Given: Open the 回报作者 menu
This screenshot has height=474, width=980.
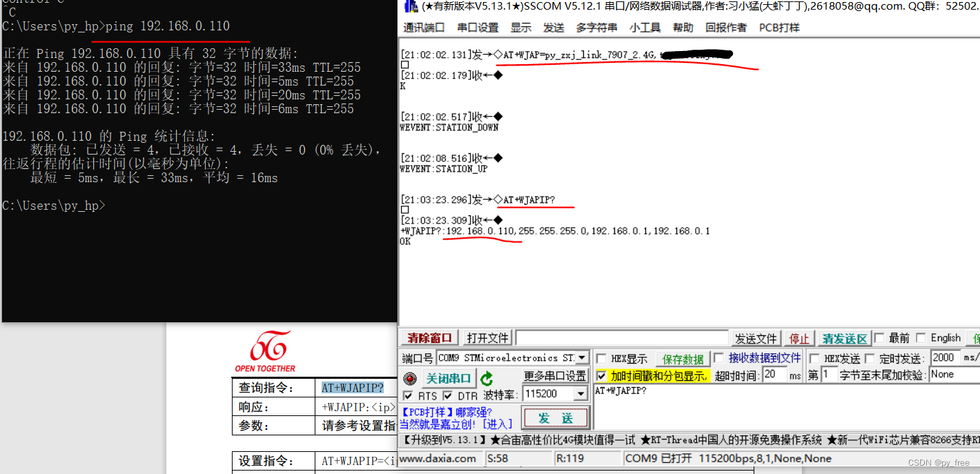Looking at the screenshot, I should pos(726,28).
